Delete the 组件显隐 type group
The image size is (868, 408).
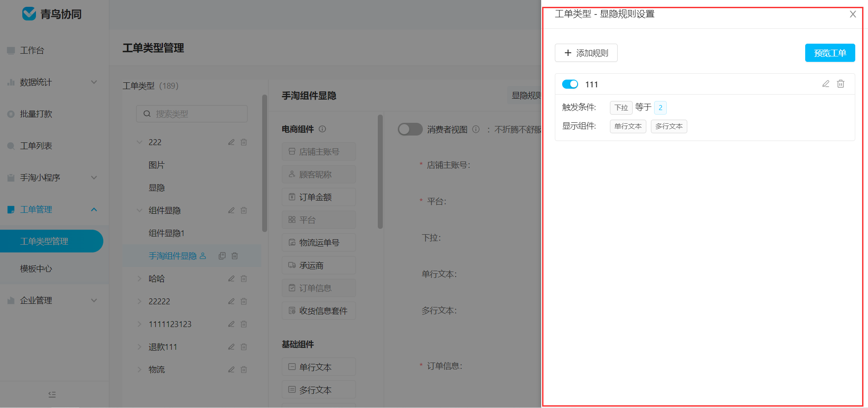[244, 210]
